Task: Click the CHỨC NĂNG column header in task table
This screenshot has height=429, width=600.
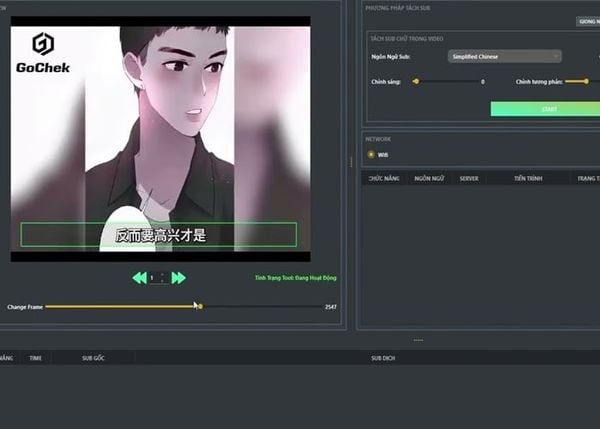Action: pyautogui.click(x=384, y=178)
